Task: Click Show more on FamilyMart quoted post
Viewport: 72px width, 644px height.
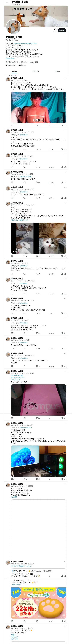Action: tap(16, 585)
